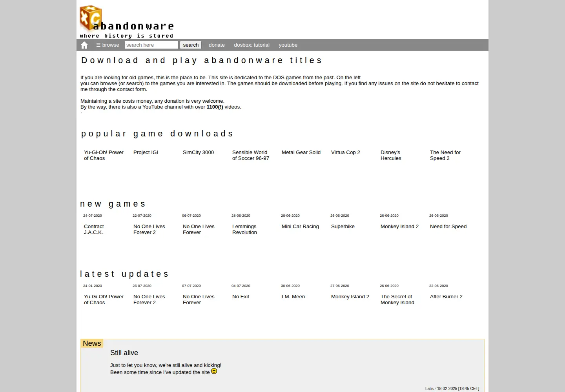Open the Virtua Cop 2 link
Viewport: 565px width, 392px height.
coord(346,152)
